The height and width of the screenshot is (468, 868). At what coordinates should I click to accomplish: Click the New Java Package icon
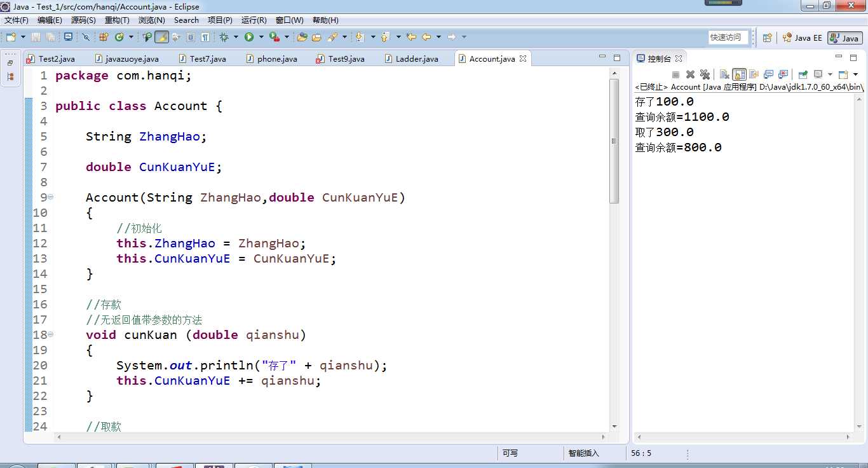[x=103, y=37]
